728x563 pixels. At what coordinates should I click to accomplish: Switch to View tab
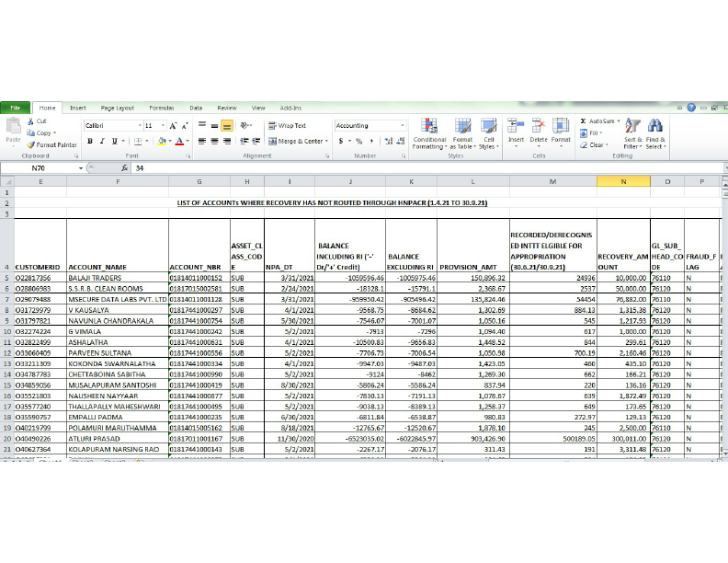click(x=258, y=109)
